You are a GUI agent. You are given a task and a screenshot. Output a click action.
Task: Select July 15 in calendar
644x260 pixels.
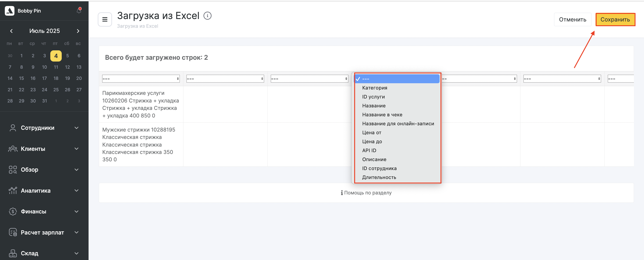21,78
